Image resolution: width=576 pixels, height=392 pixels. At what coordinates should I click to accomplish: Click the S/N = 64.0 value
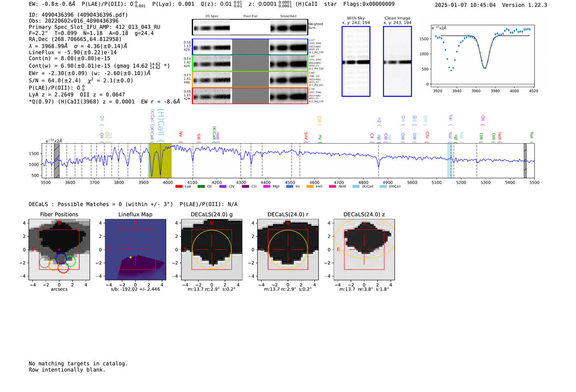coord(55,81)
